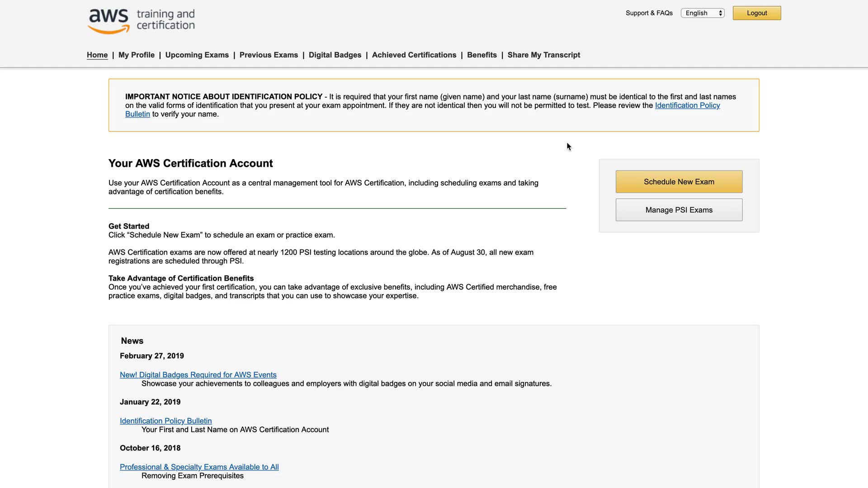868x488 pixels.
Task: Open the English language dropdown
Action: coord(703,13)
